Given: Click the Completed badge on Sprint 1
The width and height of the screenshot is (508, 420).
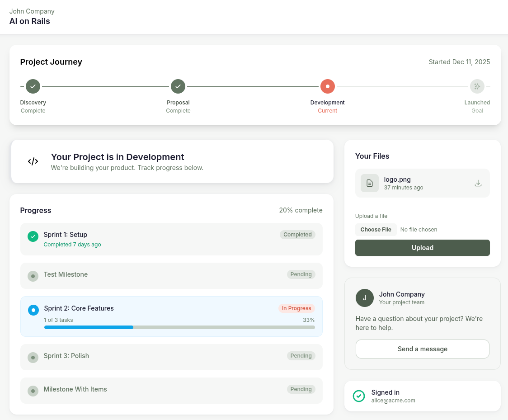Looking at the screenshot, I should tap(297, 235).
